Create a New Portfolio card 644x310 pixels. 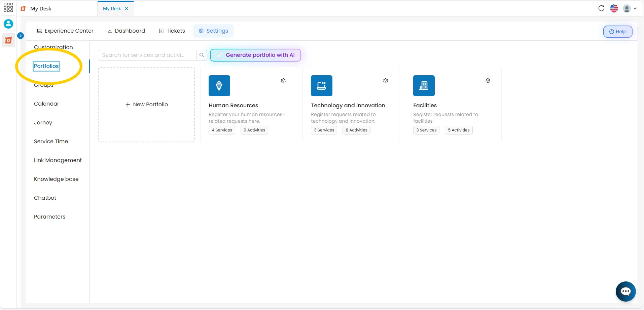[146, 105]
